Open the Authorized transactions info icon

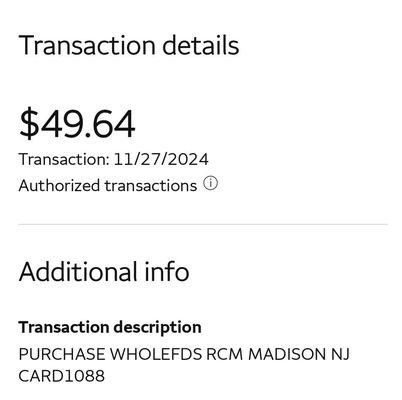click(211, 184)
